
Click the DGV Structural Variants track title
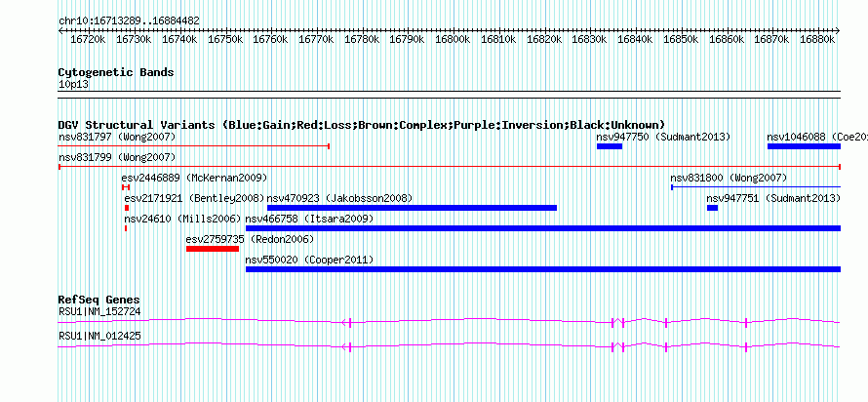click(x=362, y=125)
